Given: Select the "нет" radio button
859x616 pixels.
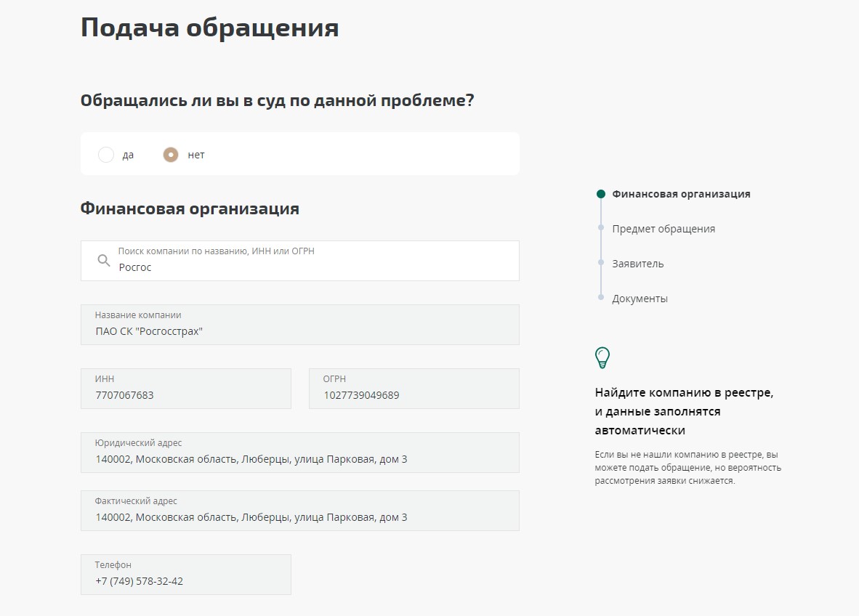Looking at the screenshot, I should 171,155.
